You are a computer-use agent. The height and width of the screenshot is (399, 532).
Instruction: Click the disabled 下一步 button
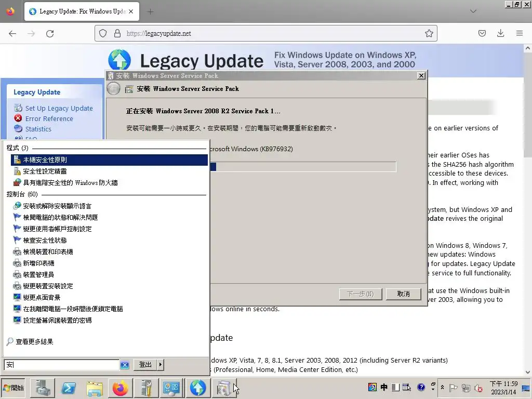coord(361,294)
